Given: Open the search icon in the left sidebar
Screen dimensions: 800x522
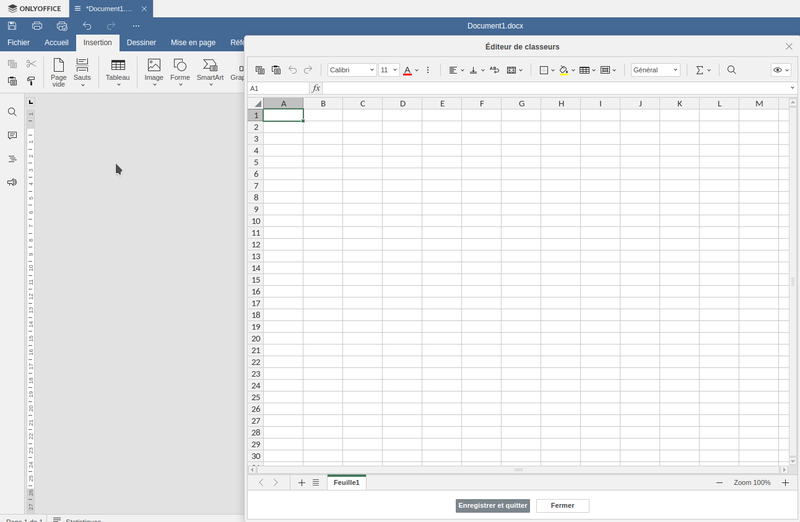Looking at the screenshot, I should [x=12, y=113].
